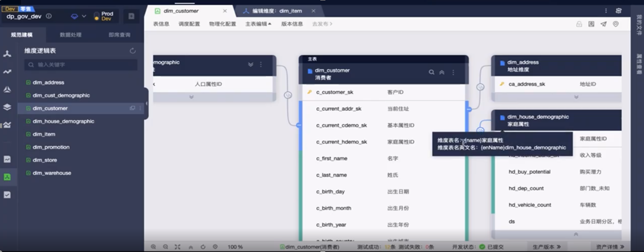The width and height of the screenshot is (644, 252).
Task: Click the new file icon in top bar
Action: [131, 16]
